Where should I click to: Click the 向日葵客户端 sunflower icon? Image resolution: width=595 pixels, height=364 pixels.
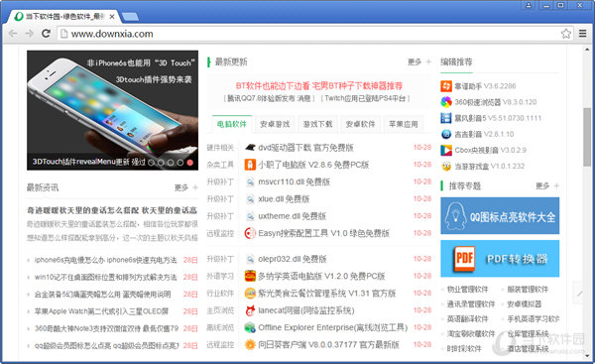point(250,344)
